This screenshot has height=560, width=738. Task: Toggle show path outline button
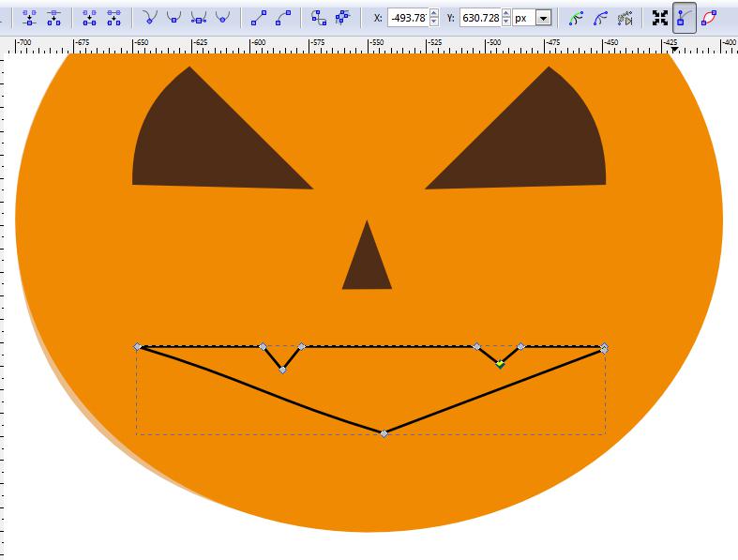tap(709, 17)
